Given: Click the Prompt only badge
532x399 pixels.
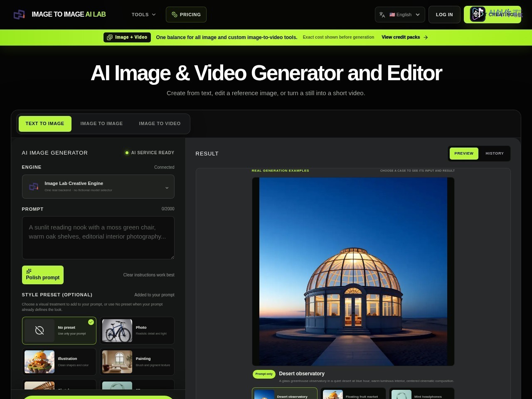Looking at the screenshot, I should (x=264, y=374).
